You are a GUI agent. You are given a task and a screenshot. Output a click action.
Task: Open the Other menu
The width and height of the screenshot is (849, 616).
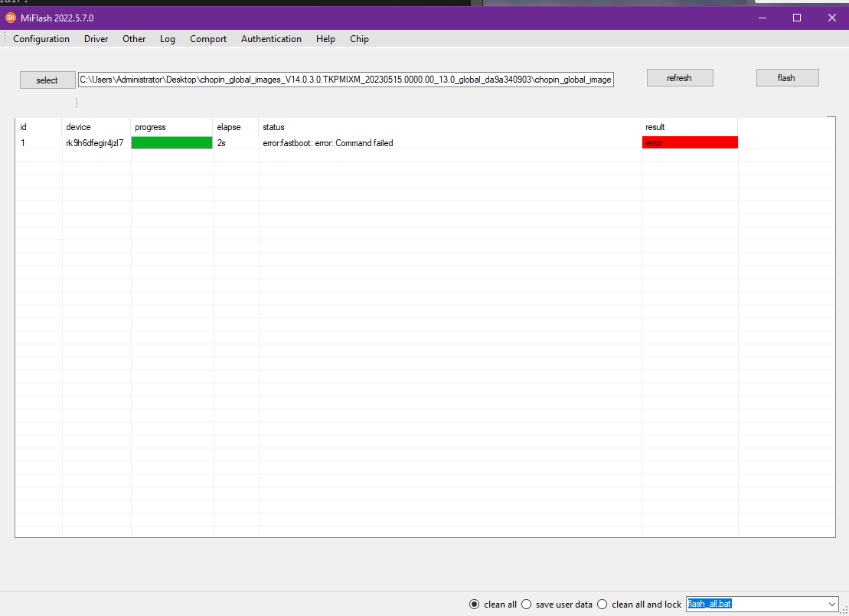pos(134,39)
